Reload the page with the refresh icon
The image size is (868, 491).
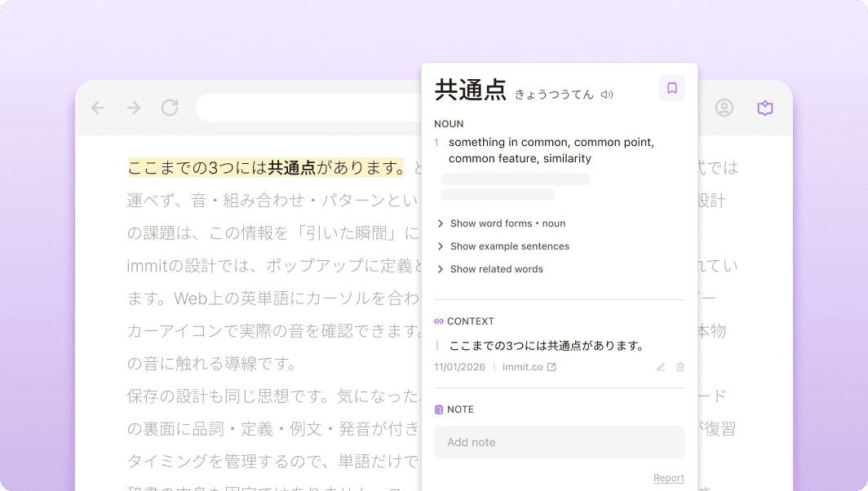[x=170, y=108]
